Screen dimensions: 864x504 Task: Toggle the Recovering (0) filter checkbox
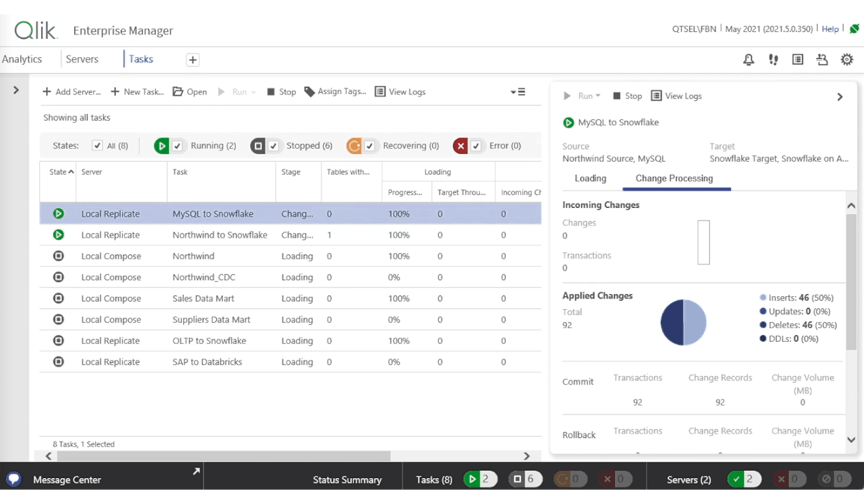tap(369, 145)
